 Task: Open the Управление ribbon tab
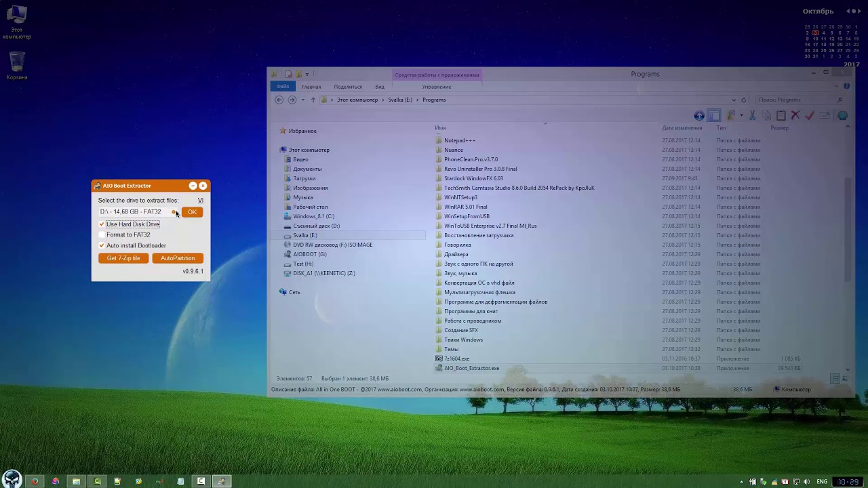(436, 87)
